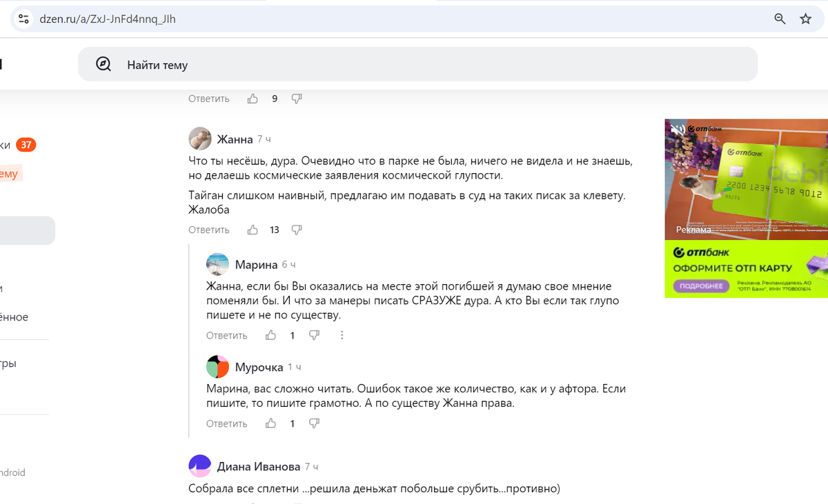
Task: Open site information icon in address bar
Action: (x=23, y=19)
